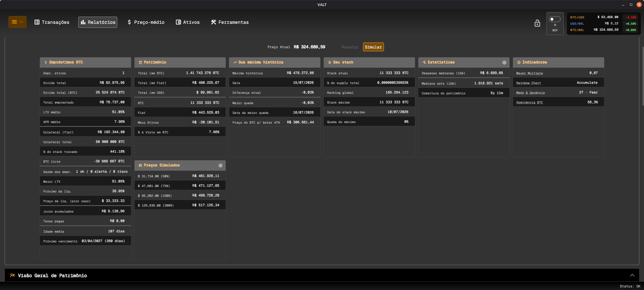Click the Visão Geral de Patrimônio chart icon

[x=12, y=275]
